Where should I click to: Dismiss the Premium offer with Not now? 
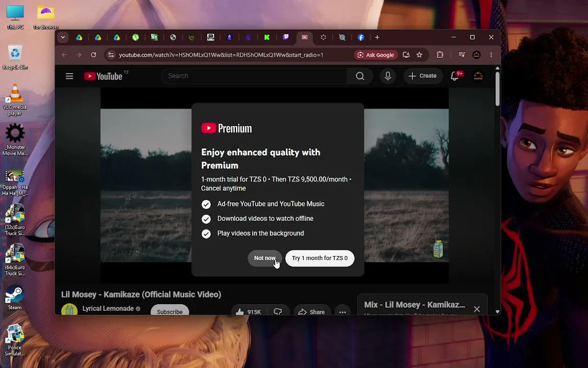coord(265,258)
